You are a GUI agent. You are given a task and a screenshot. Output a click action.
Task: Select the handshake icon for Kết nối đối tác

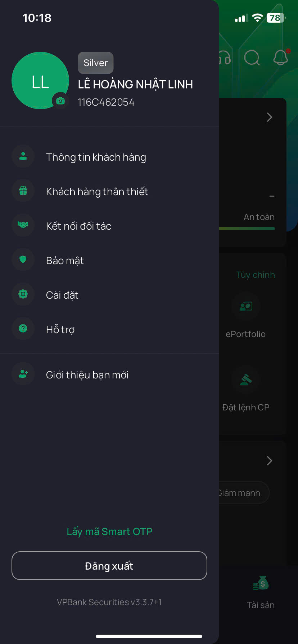pyautogui.click(x=23, y=225)
